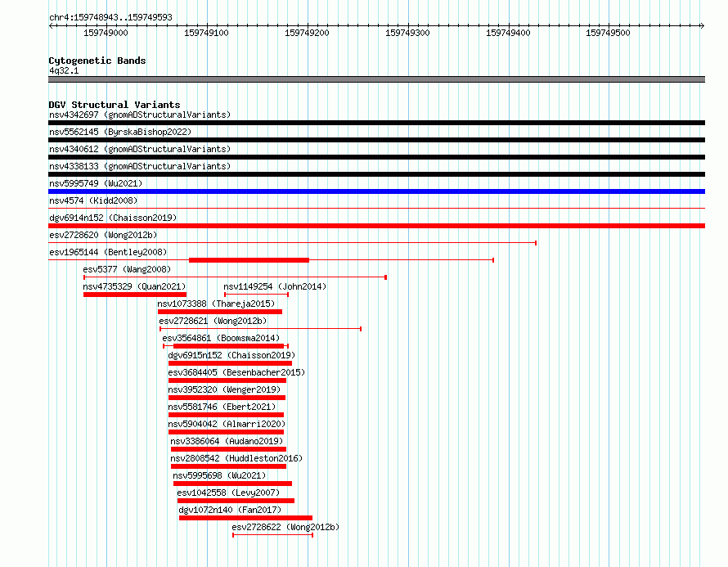Image resolution: width=728 pixels, height=567 pixels.
Task: Open nsv4338133 (gnomADStructuralVariants) variant
Action: pos(140,166)
